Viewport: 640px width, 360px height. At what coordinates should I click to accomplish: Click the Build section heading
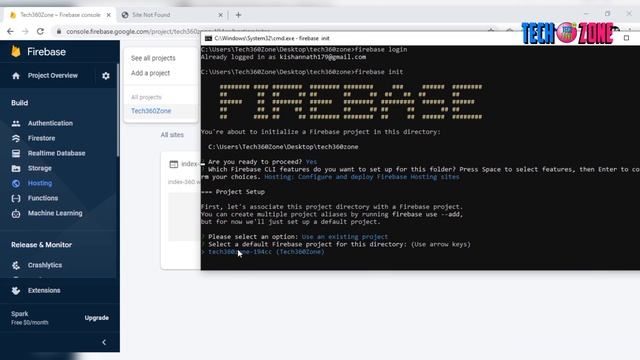[20, 103]
